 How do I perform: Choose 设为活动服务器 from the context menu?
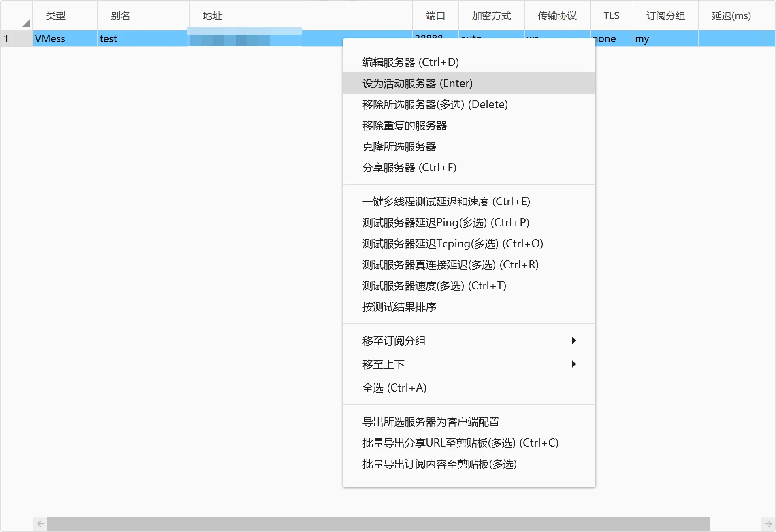pyautogui.click(x=417, y=83)
